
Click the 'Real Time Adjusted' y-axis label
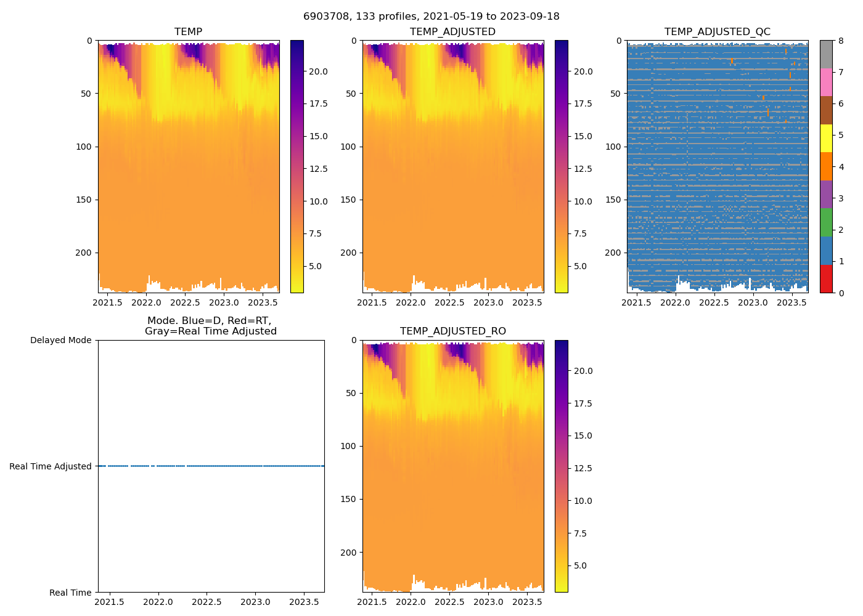click(x=51, y=466)
